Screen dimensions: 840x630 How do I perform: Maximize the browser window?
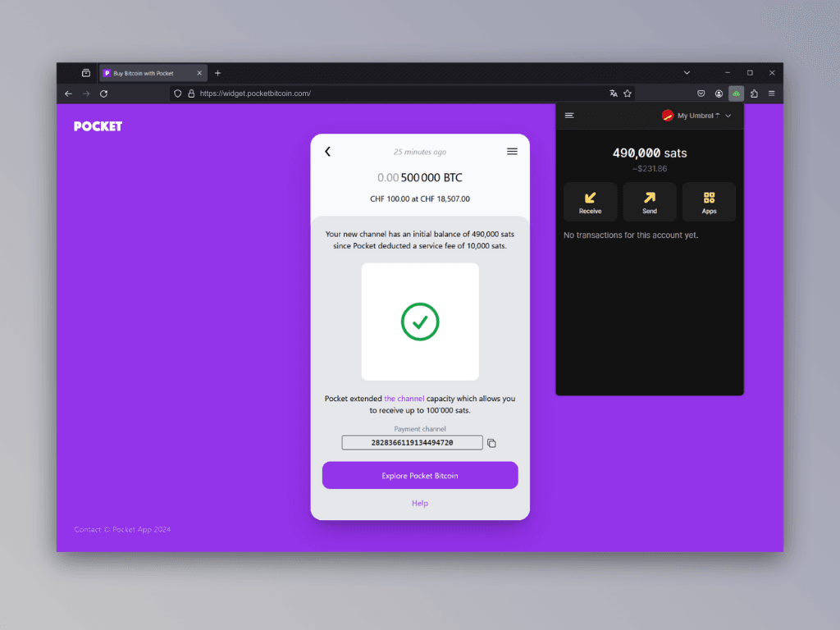(x=750, y=73)
